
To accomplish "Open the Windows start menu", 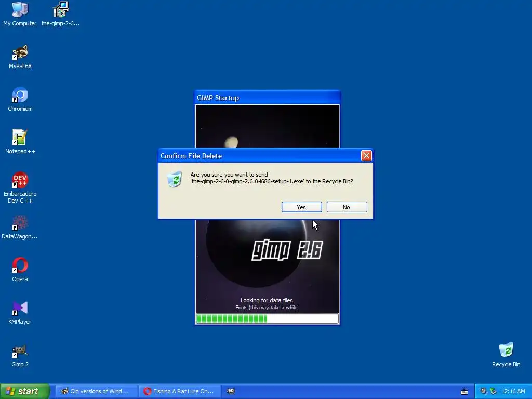I will pyautogui.click(x=25, y=391).
